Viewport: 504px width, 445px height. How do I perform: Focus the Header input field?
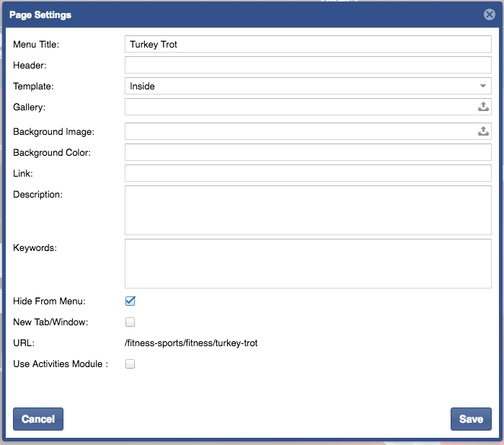308,65
